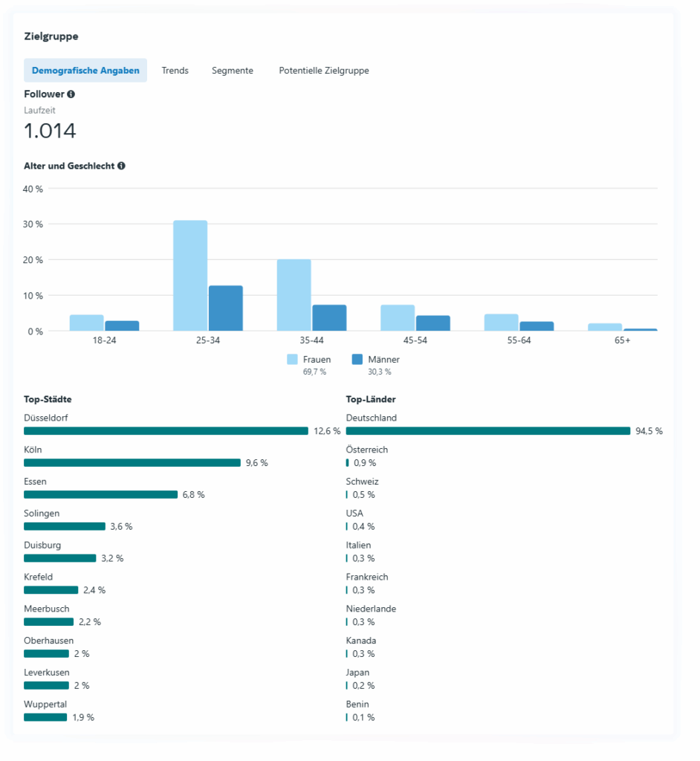Viewport: 700px width, 761px height.
Task: Click the Frauen legend color swatch
Action: [293, 360]
